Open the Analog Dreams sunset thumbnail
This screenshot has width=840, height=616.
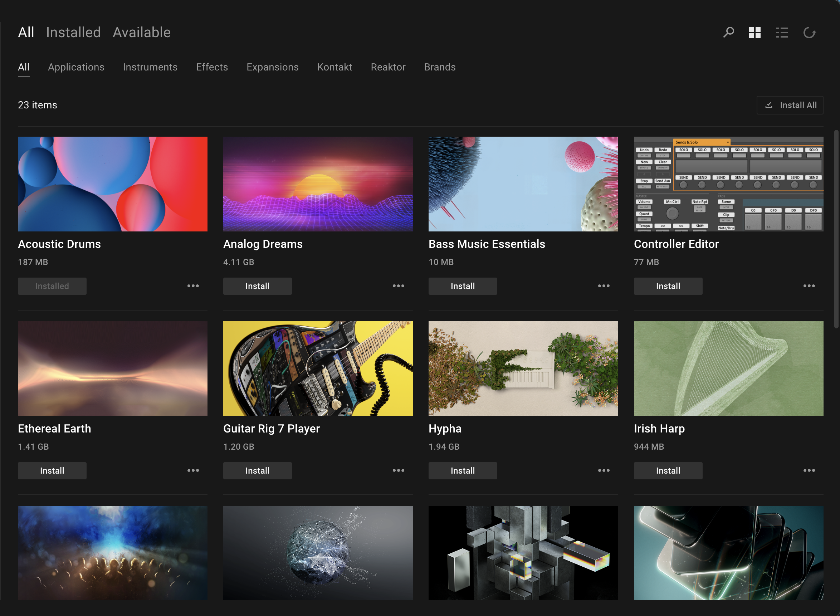pyautogui.click(x=318, y=184)
